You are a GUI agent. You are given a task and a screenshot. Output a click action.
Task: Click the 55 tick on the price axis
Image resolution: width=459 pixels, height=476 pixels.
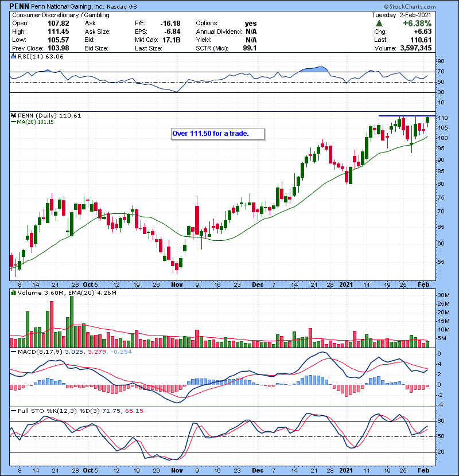441,262
